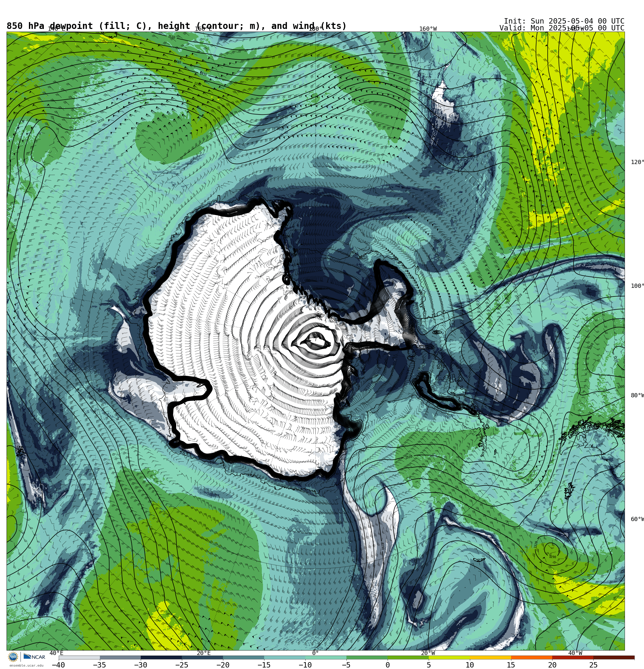This screenshot has height=669, width=644.
Task: Select the -35 to -30 slate colorbar swatch
Action: [x=120, y=657]
